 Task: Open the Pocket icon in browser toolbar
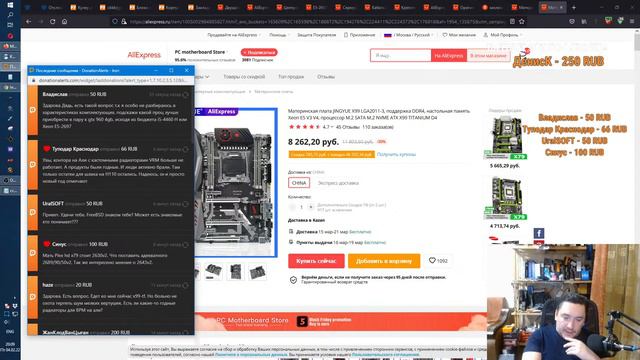point(572,21)
